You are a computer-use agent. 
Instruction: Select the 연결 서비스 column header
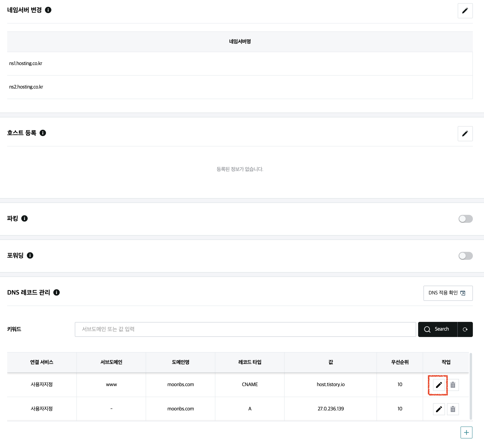click(42, 362)
